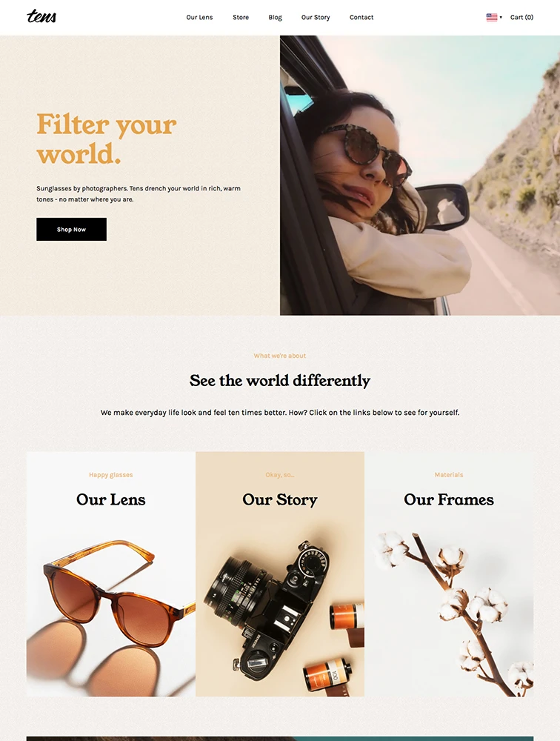Click the 'Filter your world.' headline
560x741 pixels.
click(x=107, y=139)
